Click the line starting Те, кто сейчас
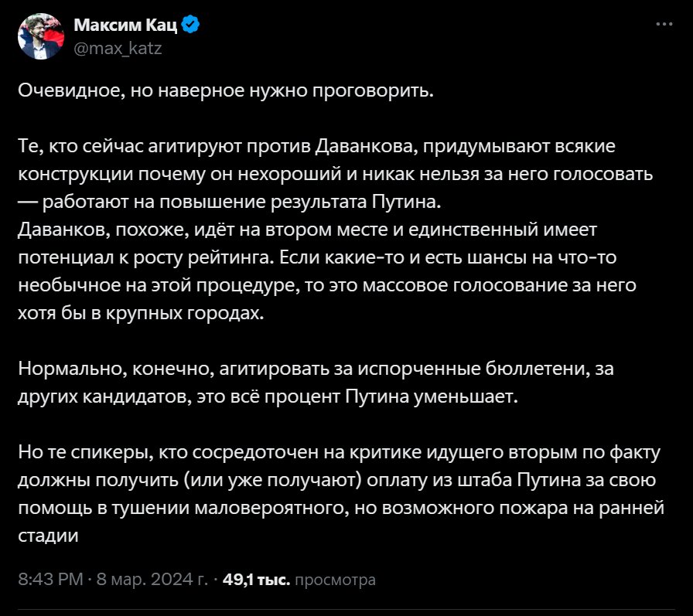Viewport: 693px width, 616px height. (316, 145)
